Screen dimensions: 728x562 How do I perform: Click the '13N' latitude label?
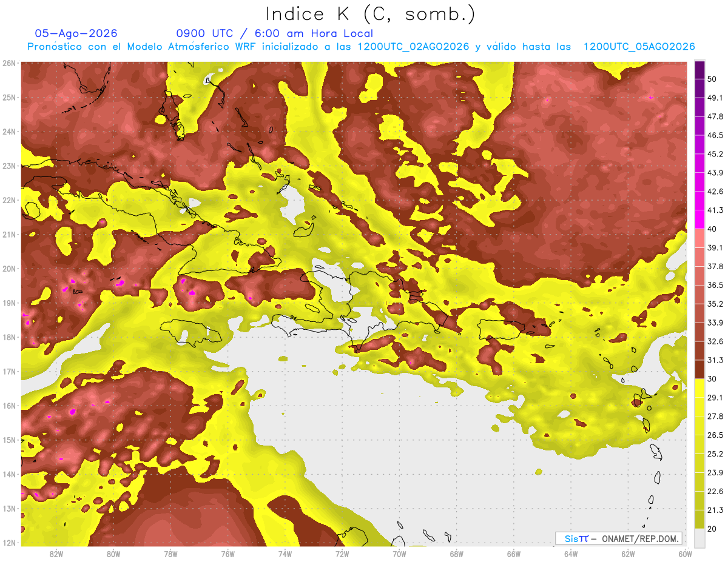pos(9,508)
